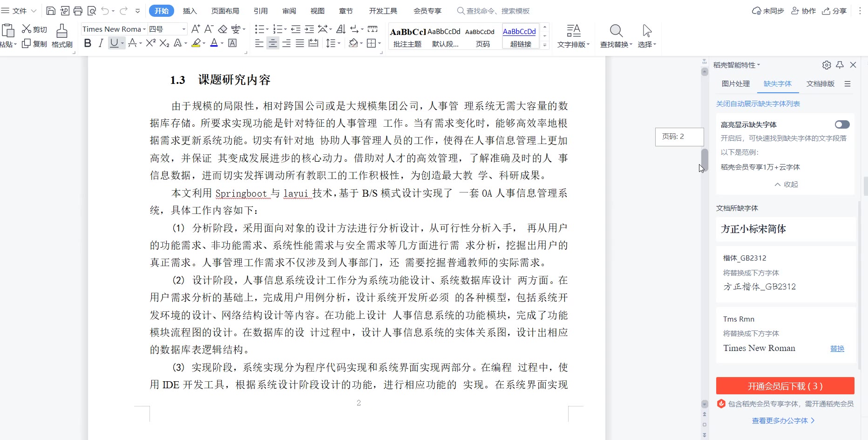This screenshot has width=868, height=440.
Task: Click the text highlight color swatch
Action: pyautogui.click(x=196, y=43)
